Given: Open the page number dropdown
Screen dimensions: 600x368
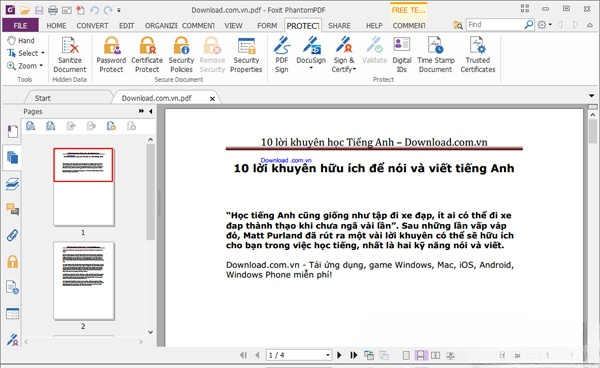Looking at the screenshot, I should click(x=328, y=355).
